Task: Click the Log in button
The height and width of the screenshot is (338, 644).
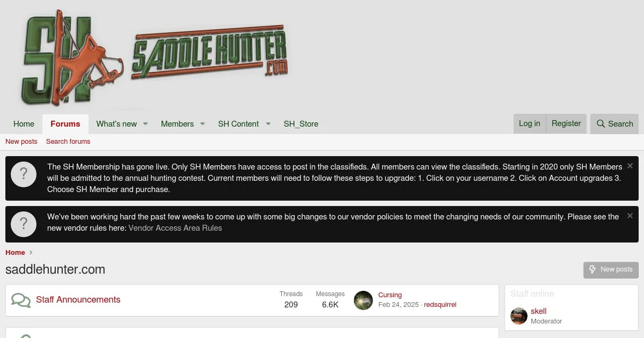Action: pyautogui.click(x=530, y=123)
